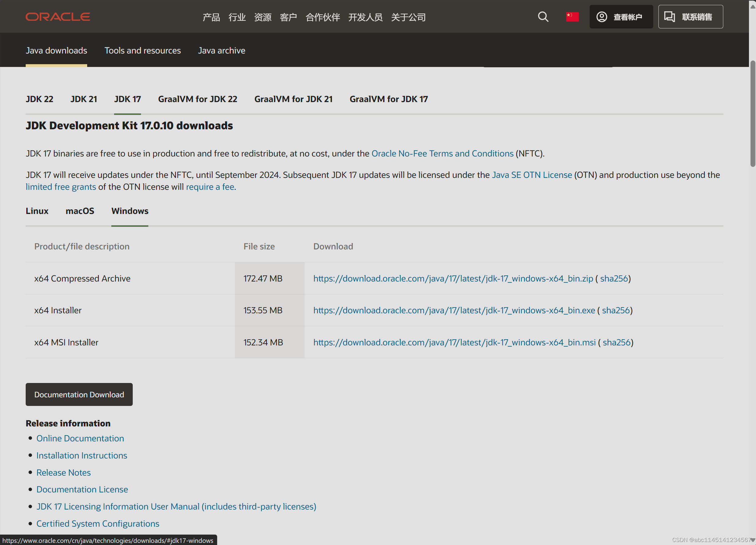Open Certified System Configurations
This screenshot has height=545, width=756.
pyautogui.click(x=98, y=523)
